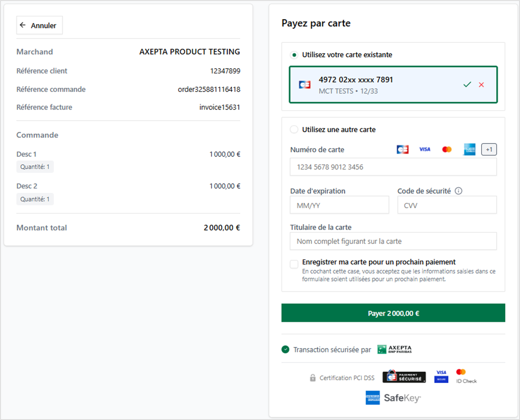The image size is (520, 420).
Task: Click security code info icon
Action: 458,191
